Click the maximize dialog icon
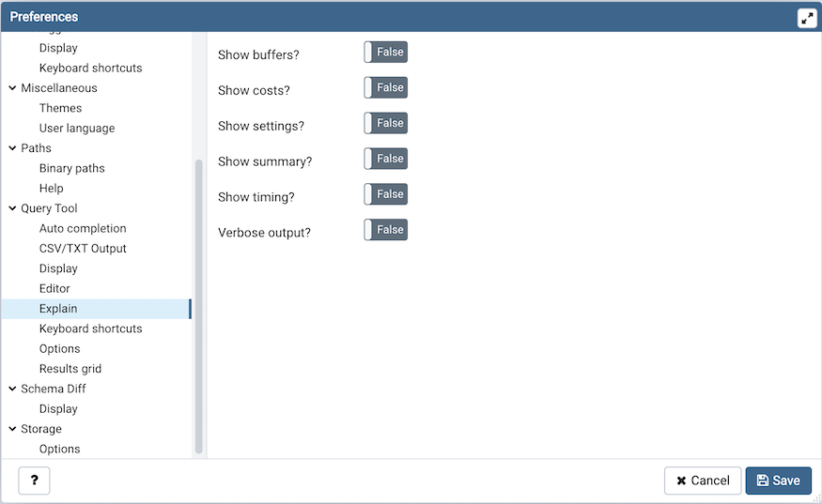This screenshot has width=822, height=504. coord(807,18)
